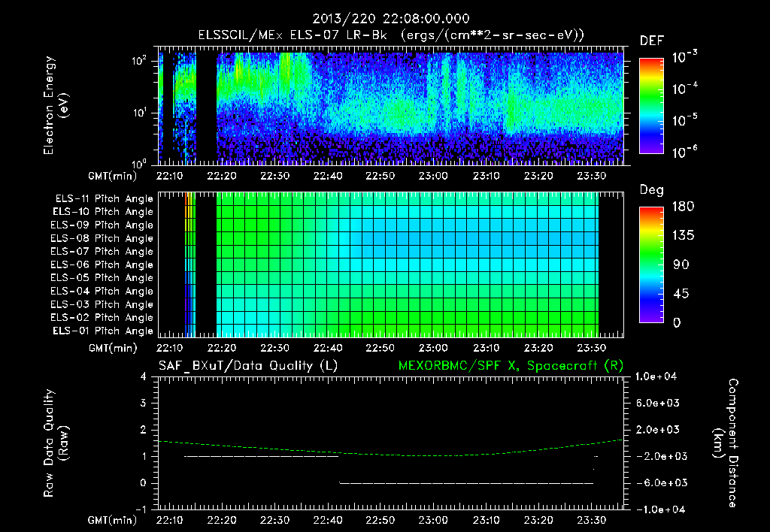
Task: Click the 1.0e+04 right axis value
Action: point(656,376)
